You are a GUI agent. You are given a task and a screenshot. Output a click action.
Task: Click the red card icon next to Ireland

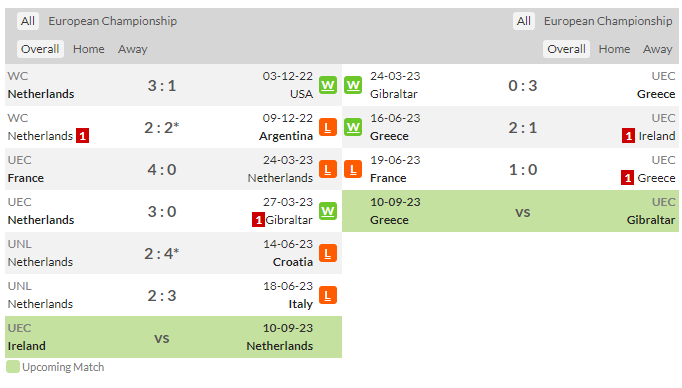pyautogui.click(x=628, y=136)
